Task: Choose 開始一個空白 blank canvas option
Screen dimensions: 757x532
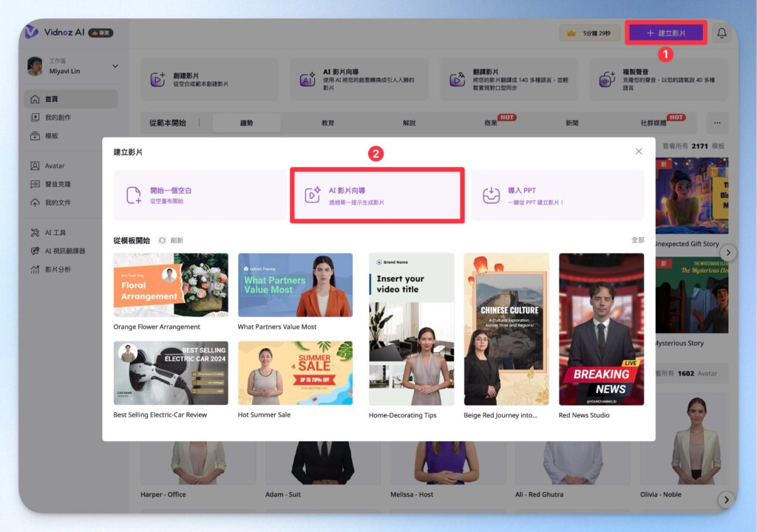Action: pyautogui.click(x=200, y=195)
